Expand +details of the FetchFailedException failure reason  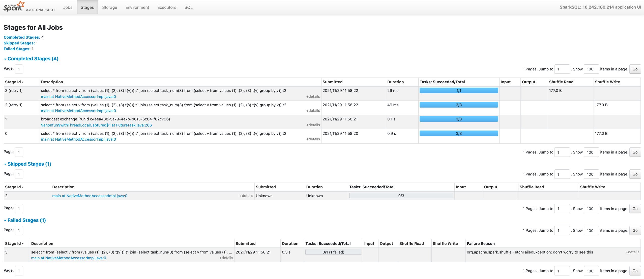coord(632,252)
